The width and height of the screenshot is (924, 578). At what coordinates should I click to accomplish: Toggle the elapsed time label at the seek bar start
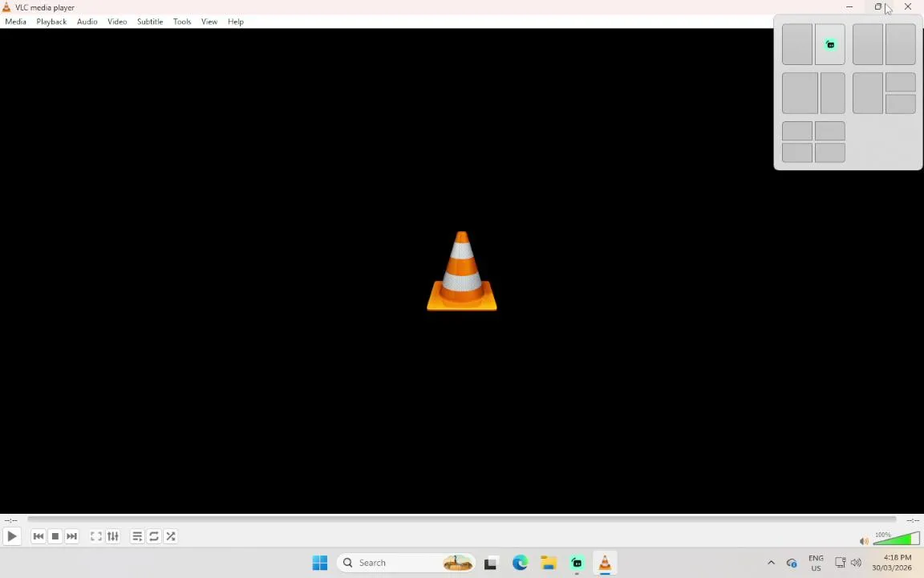10,520
